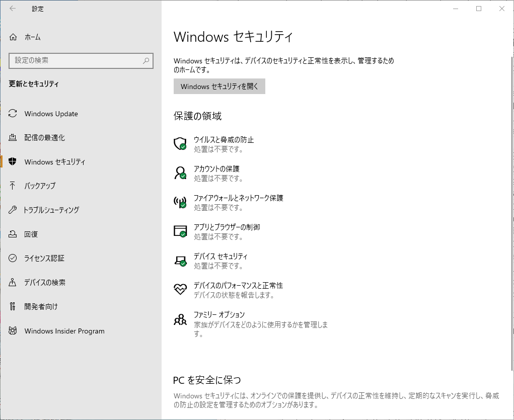Image resolution: width=514 pixels, height=420 pixels.
Task: Minimize the settings window
Action: 456,9
